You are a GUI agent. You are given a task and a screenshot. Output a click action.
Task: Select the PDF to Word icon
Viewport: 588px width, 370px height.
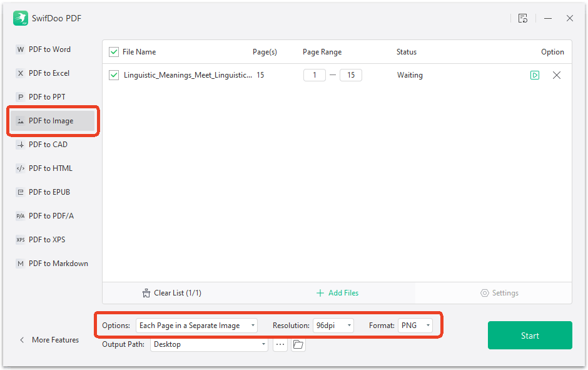tap(21, 49)
